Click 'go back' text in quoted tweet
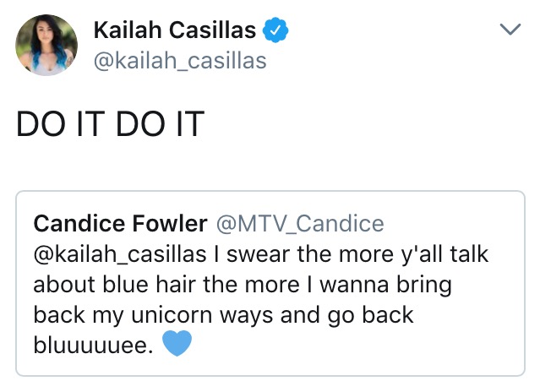Image resolution: width=540 pixels, height=392 pixels. (x=370, y=315)
